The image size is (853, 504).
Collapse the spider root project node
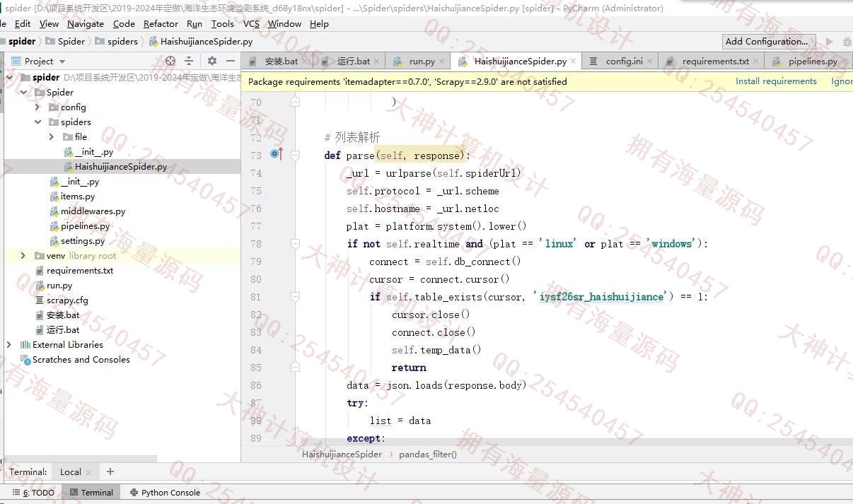(9, 77)
